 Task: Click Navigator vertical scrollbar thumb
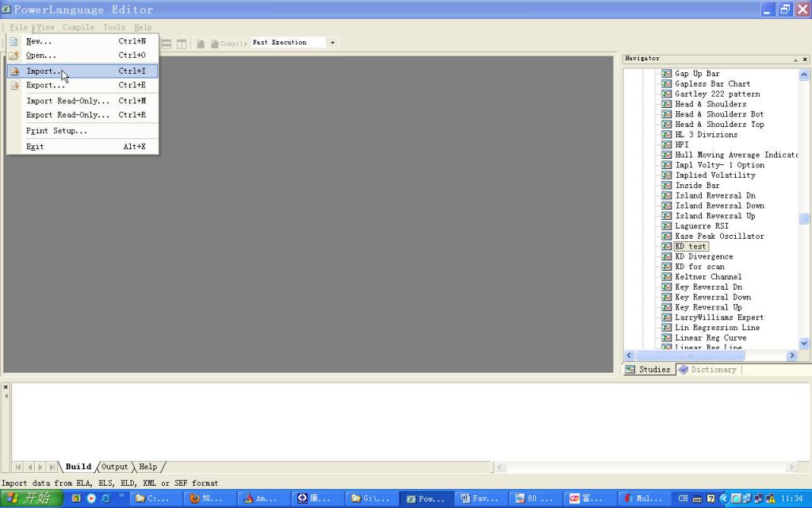tap(804, 219)
